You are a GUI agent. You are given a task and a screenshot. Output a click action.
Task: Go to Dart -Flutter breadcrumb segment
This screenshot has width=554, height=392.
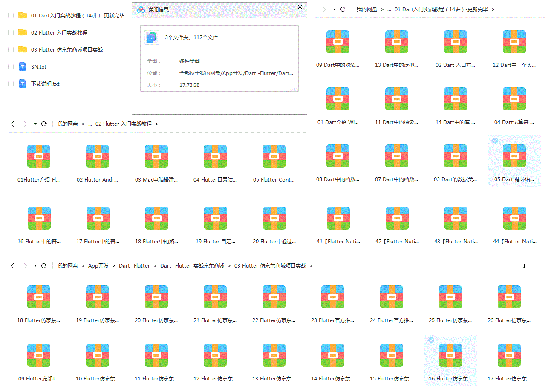point(134,265)
